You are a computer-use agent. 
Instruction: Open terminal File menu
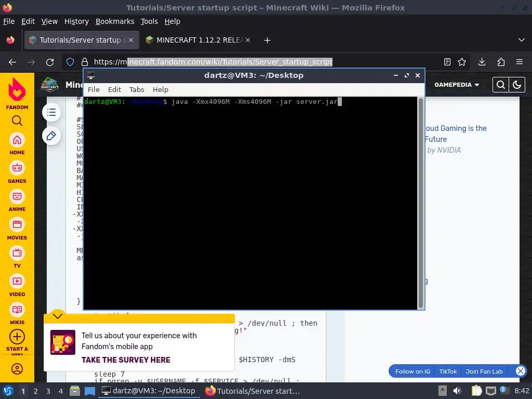(x=94, y=89)
